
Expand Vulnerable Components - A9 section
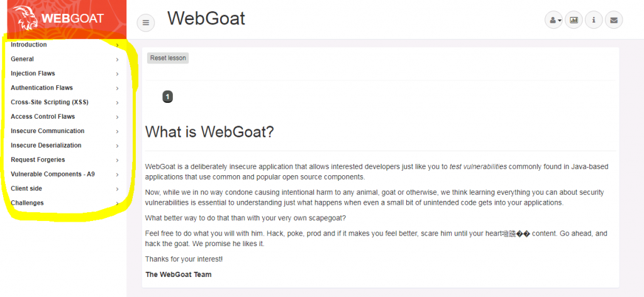[x=53, y=175]
